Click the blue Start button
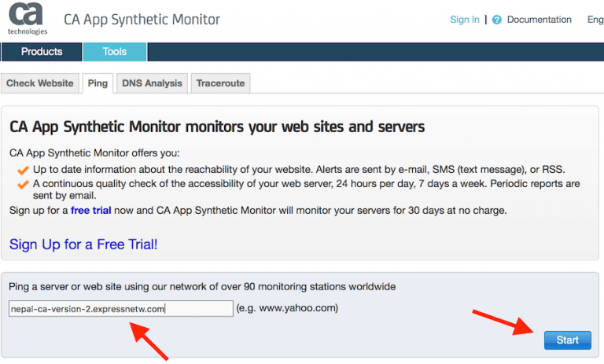 pos(567,340)
